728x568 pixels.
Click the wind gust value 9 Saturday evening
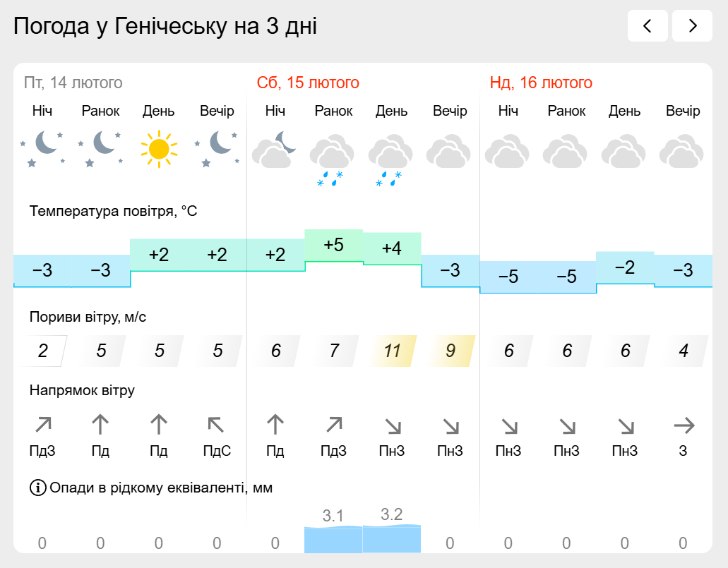450,351
